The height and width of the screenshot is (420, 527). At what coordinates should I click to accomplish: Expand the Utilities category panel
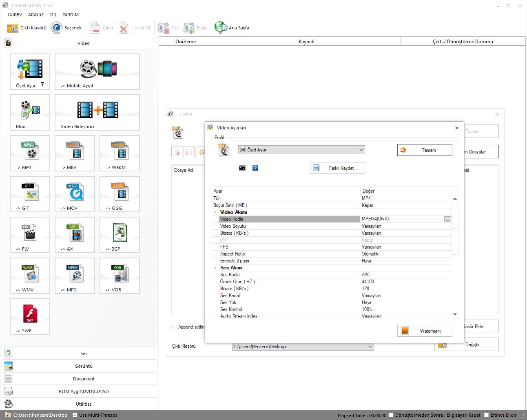(x=79, y=404)
